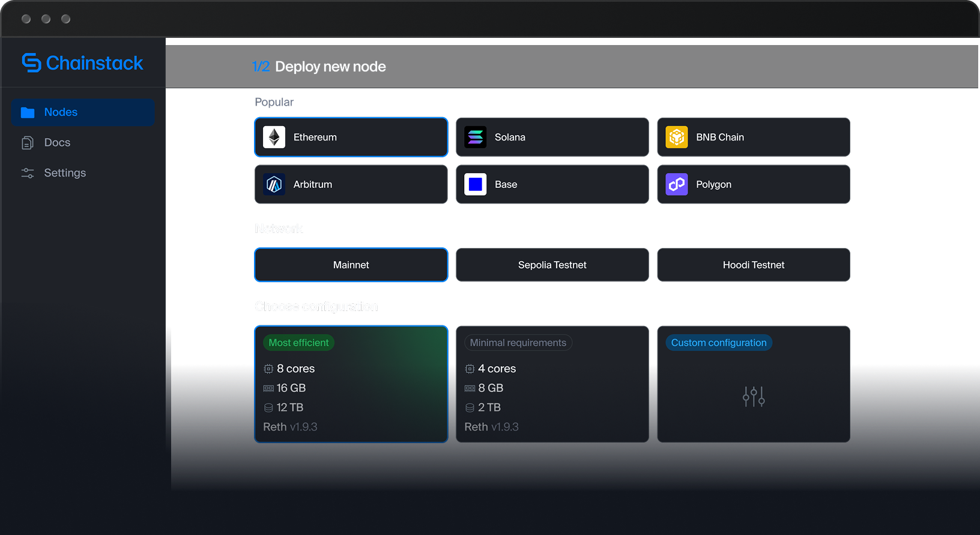This screenshot has height=535, width=980.
Task: Click the "1/2" step indicator
Action: click(x=261, y=67)
